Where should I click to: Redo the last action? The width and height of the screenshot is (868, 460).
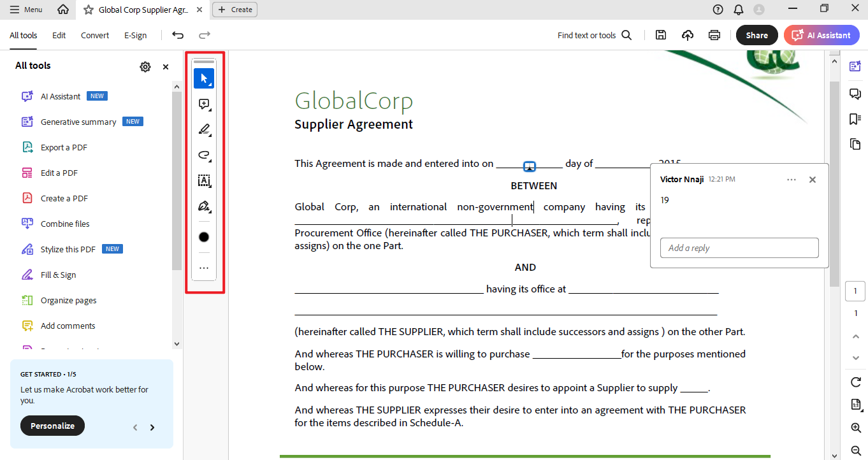coord(205,36)
